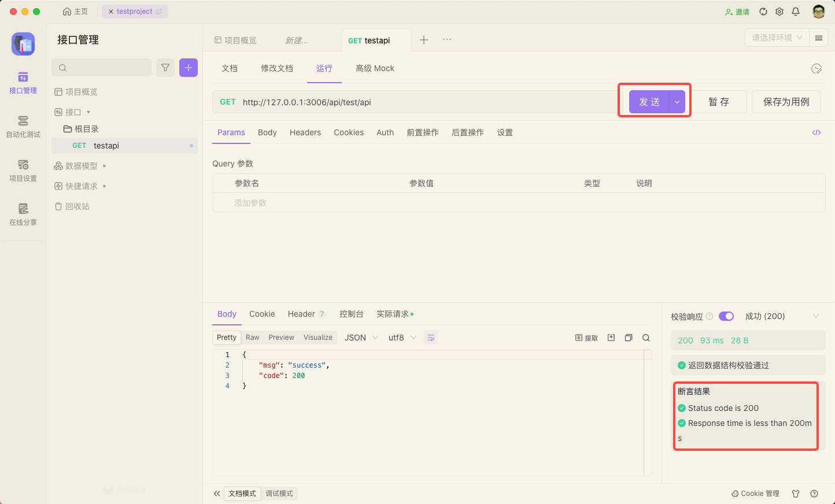The height and width of the screenshot is (504, 835).
Task: Search within the response body
Action: (x=646, y=338)
